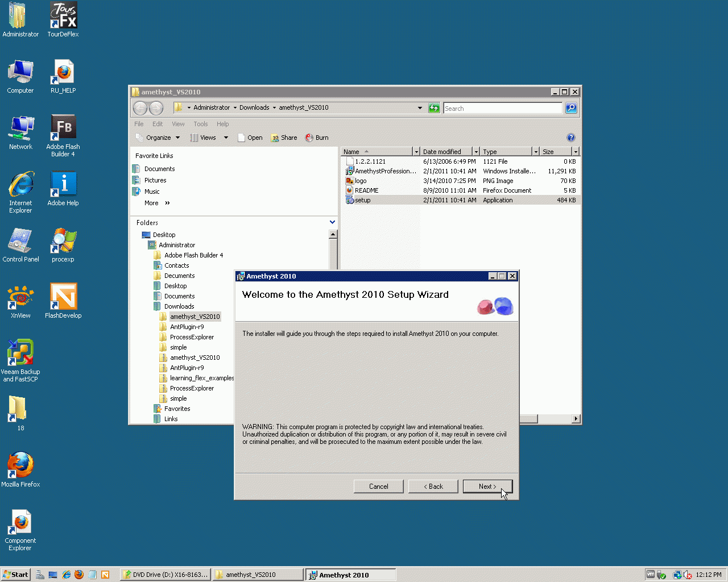The width and height of the screenshot is (728, 582).
Task: Open the Name column filter dropdown
Action: pyautogui.click(x=416, y=152)
